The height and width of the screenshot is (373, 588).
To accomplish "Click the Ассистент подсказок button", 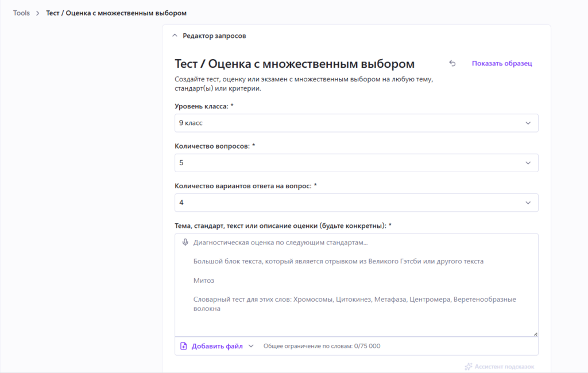I will [500, 367].
